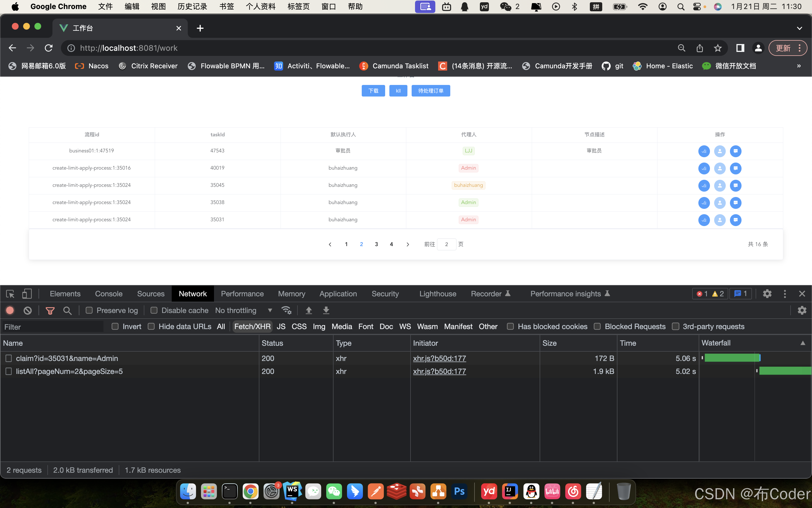Click the comment icon for task 35031
This screenshot has width=812, height=508.
pos(736,220)
